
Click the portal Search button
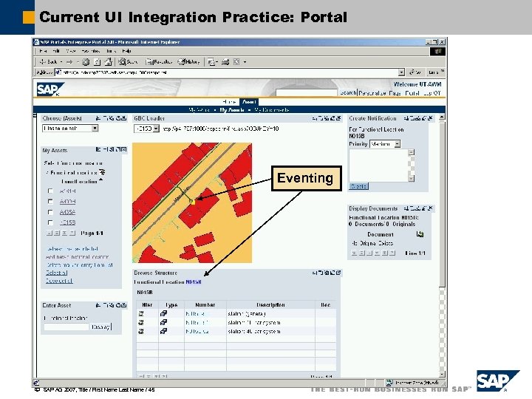[348, 92]
